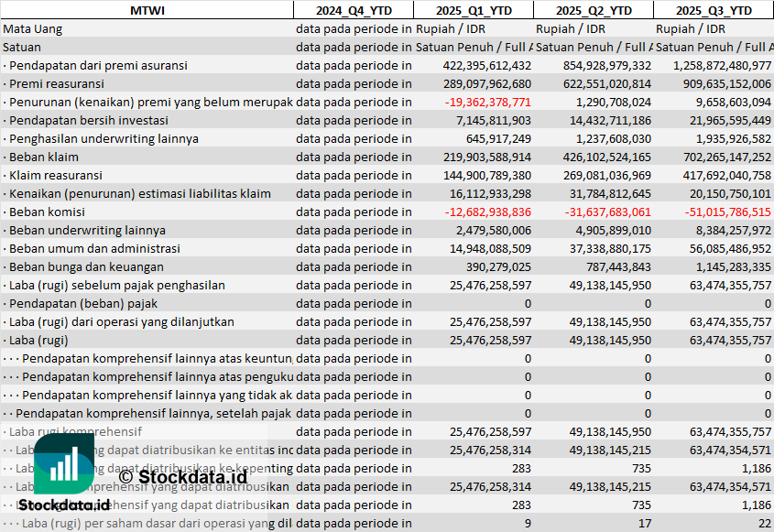Click the Satuan row label
The width and height of the screenshot is (774, 532).
coord(22,48)
